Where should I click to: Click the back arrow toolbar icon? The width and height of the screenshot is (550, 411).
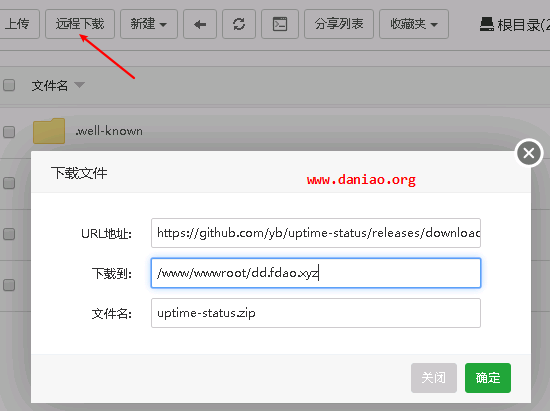(200, 24)
